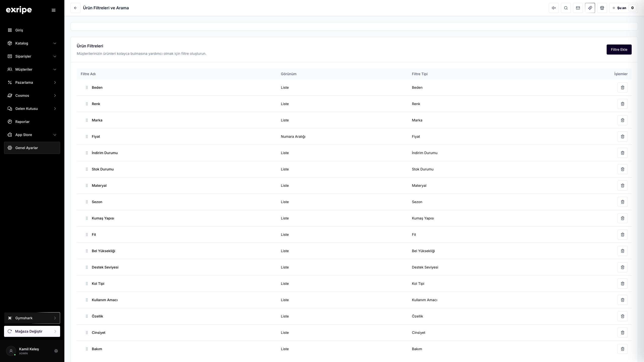
Task: Delete the Stok Durumu filter
Action: pyautogui.click(x=622, y=169)
